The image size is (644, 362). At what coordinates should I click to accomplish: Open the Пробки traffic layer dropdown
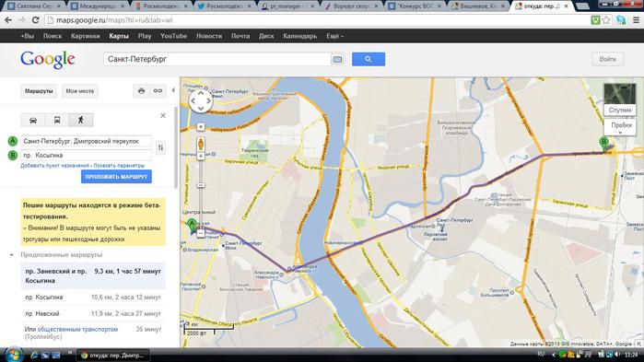pyautogui.click(x=620, y=127)
